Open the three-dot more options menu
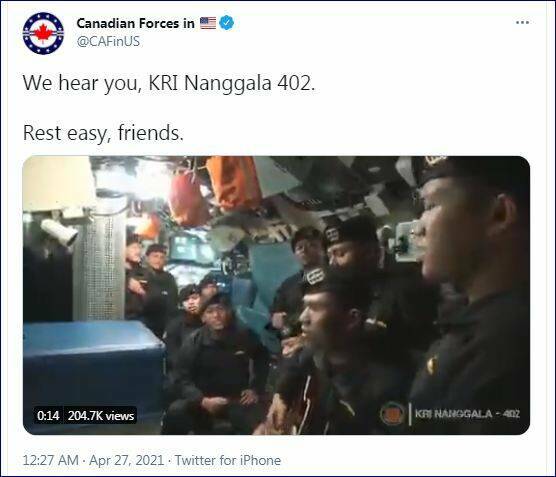Image resolution: width=556 pixels, height=477 pixels. click(x=522, y=22)
